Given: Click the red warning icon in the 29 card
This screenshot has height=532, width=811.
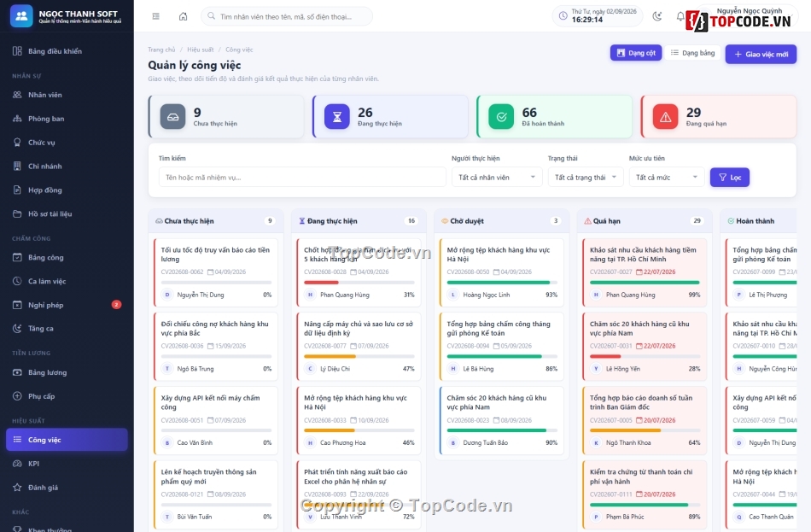Looking at the screenshot, I should click(665, 116).
